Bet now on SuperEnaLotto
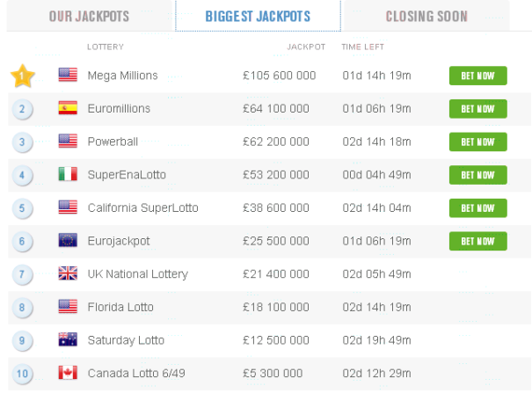 pyautogui.click(x=478, y=175)
